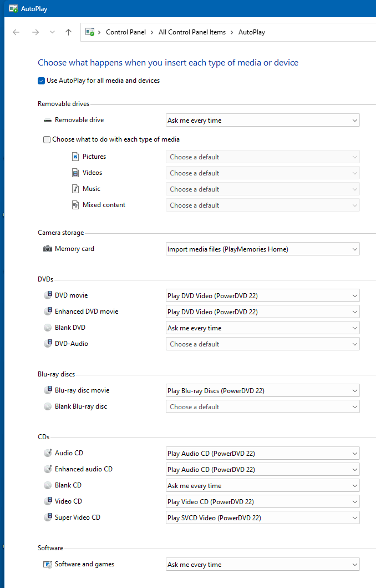
Task: Uncheck Use AutoPlay for all media and devices
Action: pyautogui.click(x=41, y=81)
